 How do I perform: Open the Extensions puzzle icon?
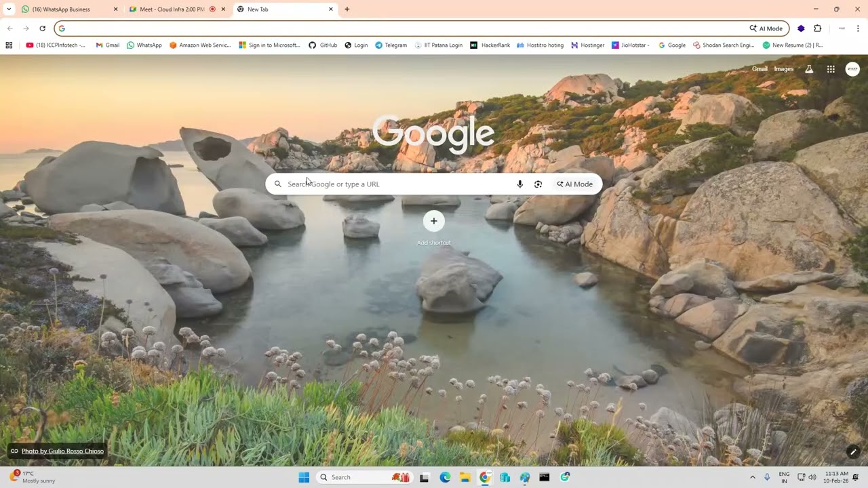817,28
